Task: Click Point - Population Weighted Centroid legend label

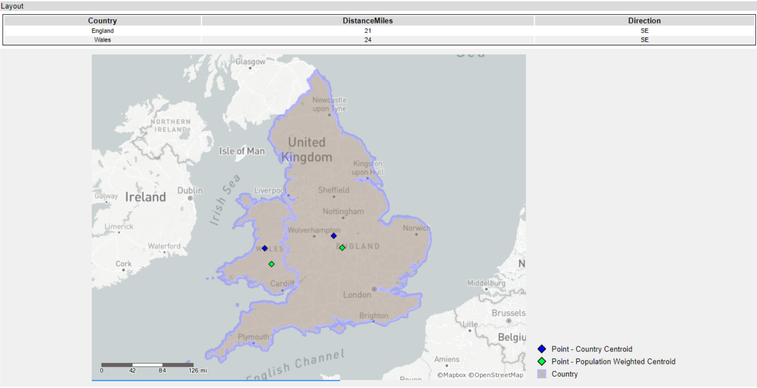Action: click(x=614, y=361)
